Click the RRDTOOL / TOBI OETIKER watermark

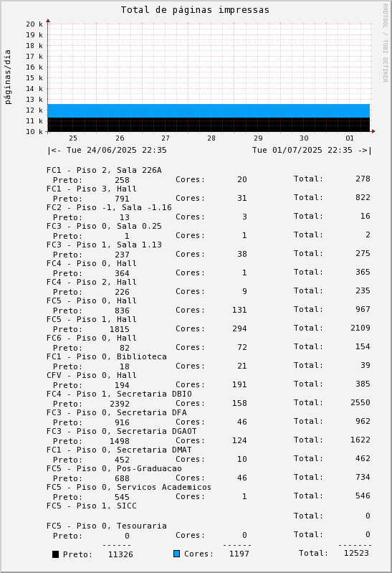[385, 43]
